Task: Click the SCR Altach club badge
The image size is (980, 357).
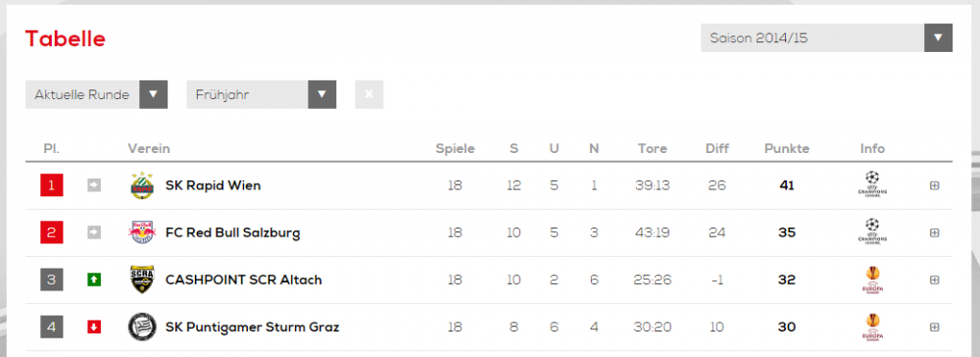Action: [x=142, y=280]
